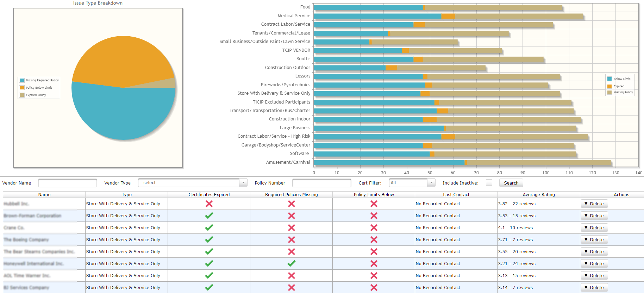Open the Vendor Type dropdown
Viewport: 644px width, 293px height.
tap(192, 183)
